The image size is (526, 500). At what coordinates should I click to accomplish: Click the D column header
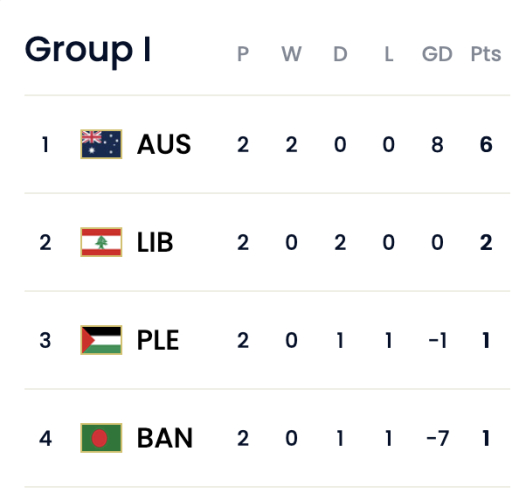340,54
